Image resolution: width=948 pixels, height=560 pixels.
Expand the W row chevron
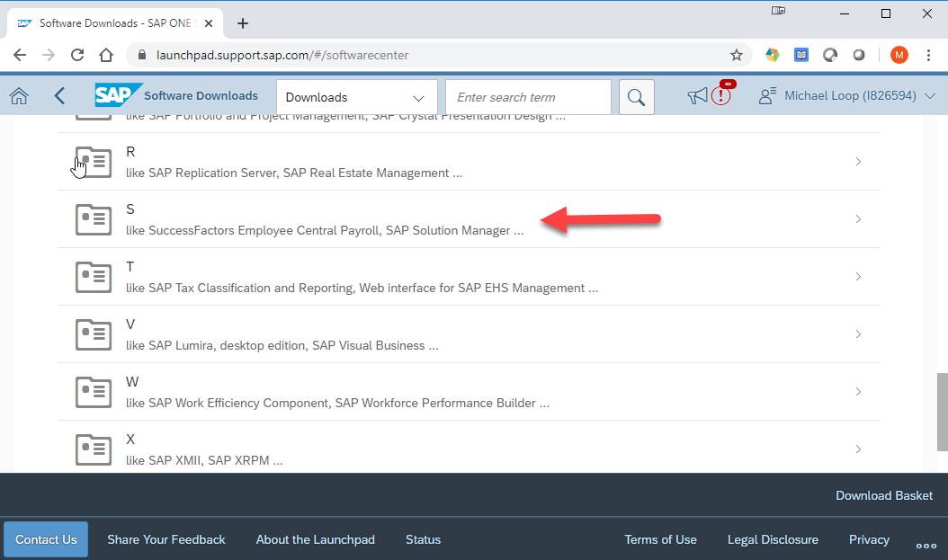pyautogui.click(x=859, y=391)
